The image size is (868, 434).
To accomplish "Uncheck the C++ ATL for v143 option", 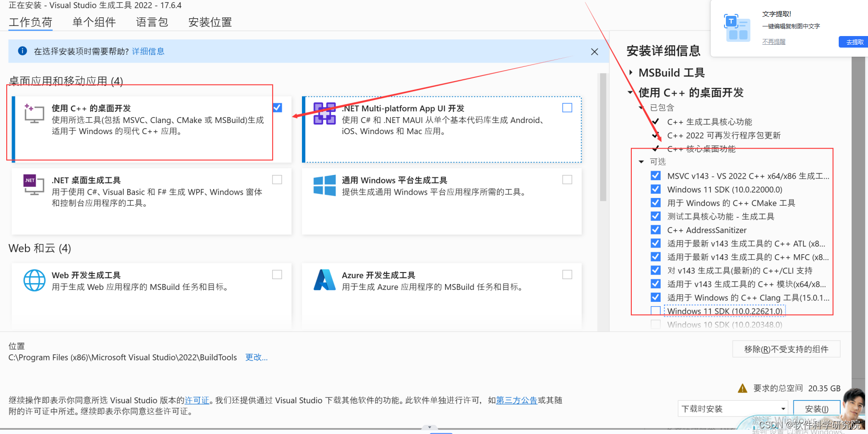I will tap(655, 243).
